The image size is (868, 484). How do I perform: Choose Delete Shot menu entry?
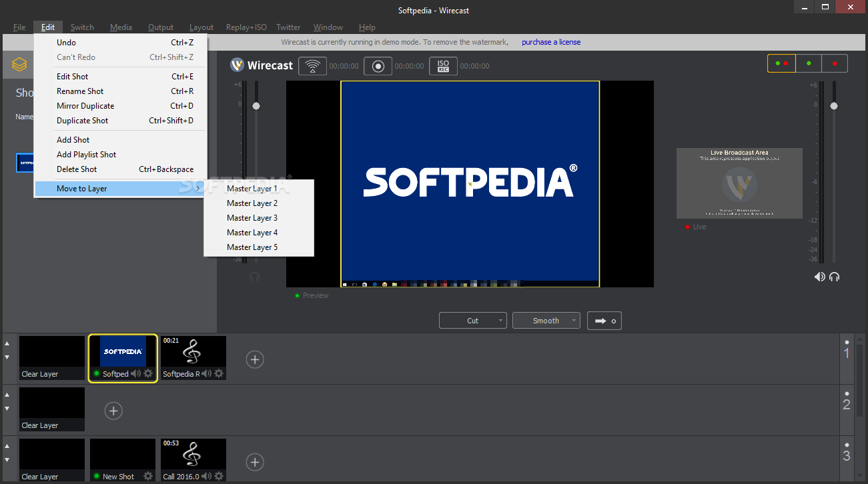click(x=121, y=169)
